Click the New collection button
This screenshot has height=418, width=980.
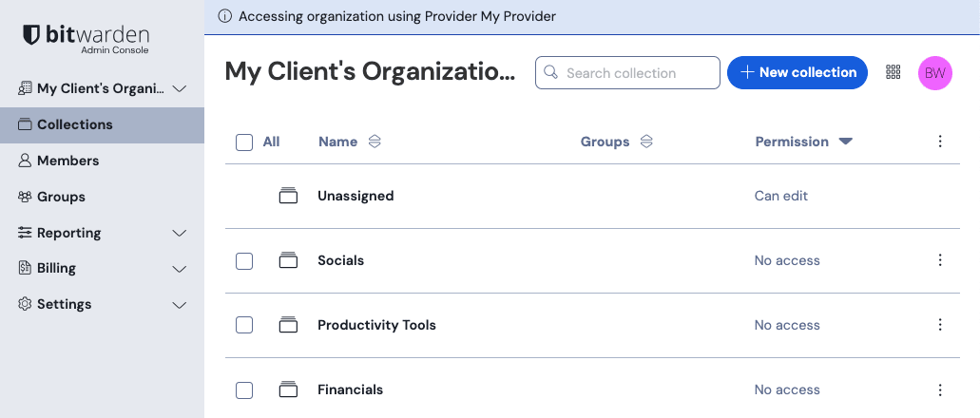797,72
